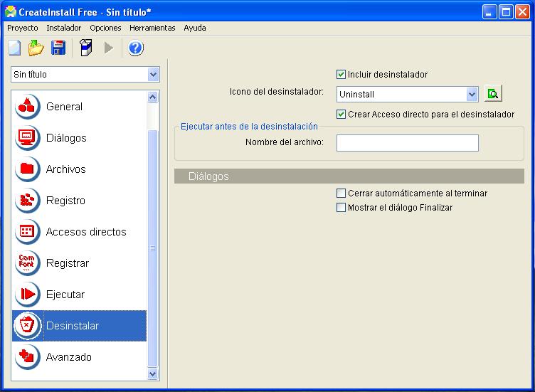Click the General shapes icon in sidebar
Screen dimensions: 535x392
[x=27, y=106]
